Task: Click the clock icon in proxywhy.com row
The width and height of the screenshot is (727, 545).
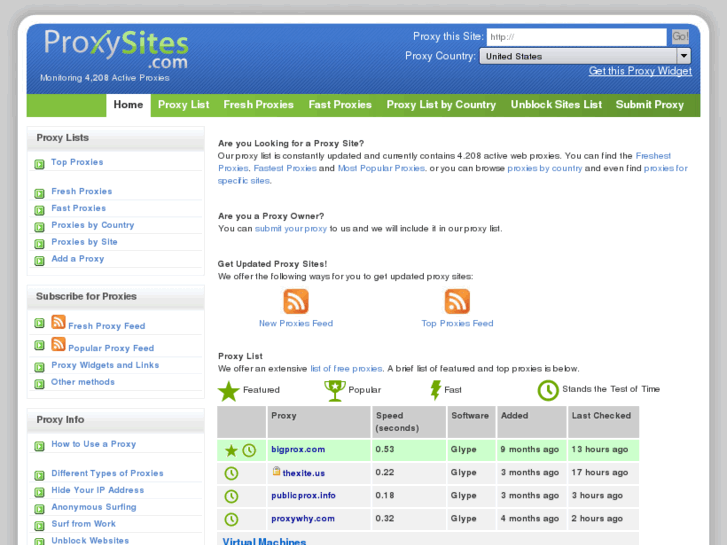Action: [x=231, y=519]
